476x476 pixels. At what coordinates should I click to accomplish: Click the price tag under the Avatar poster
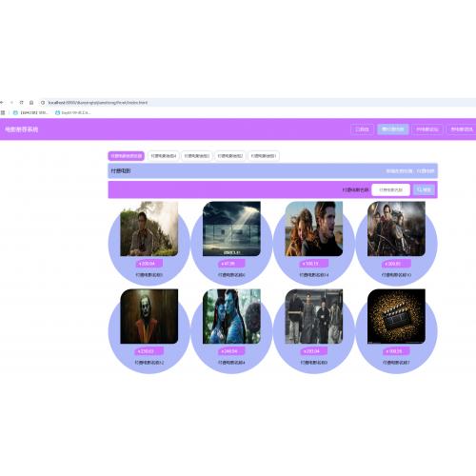pyautogui.click(x=231, y=351)
